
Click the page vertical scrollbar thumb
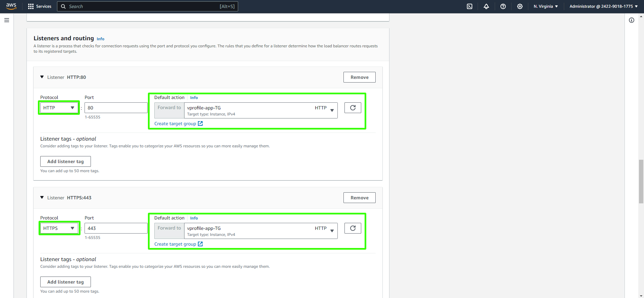[641, 182]
